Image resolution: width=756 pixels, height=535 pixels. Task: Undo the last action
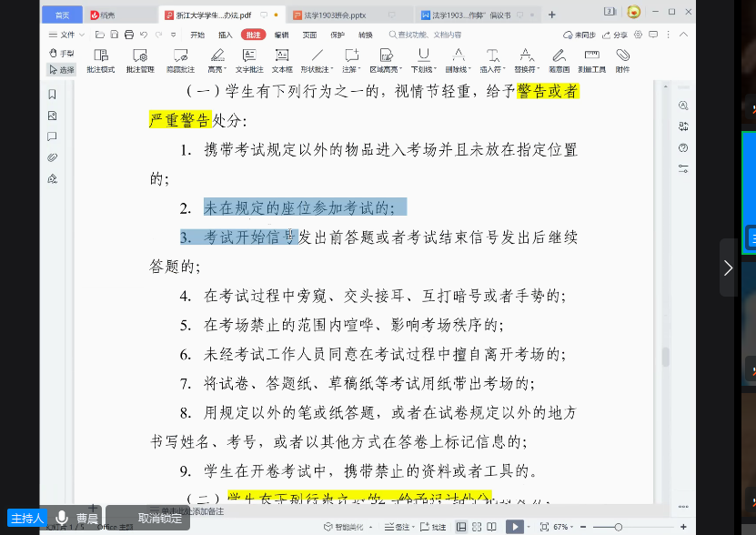(144, 35)
